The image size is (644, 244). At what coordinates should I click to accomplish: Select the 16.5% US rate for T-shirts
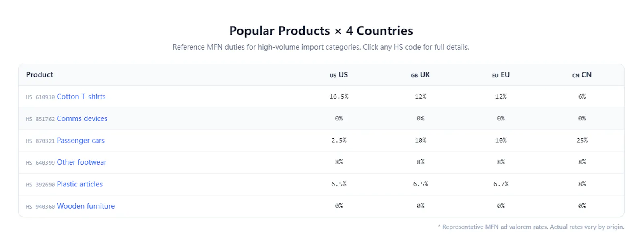point(339,97)
